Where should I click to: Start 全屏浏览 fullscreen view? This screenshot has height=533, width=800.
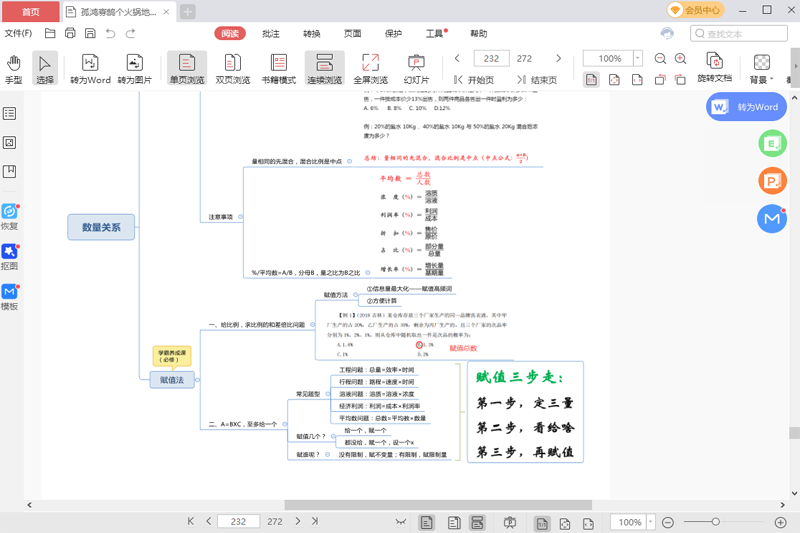point(370,69)
